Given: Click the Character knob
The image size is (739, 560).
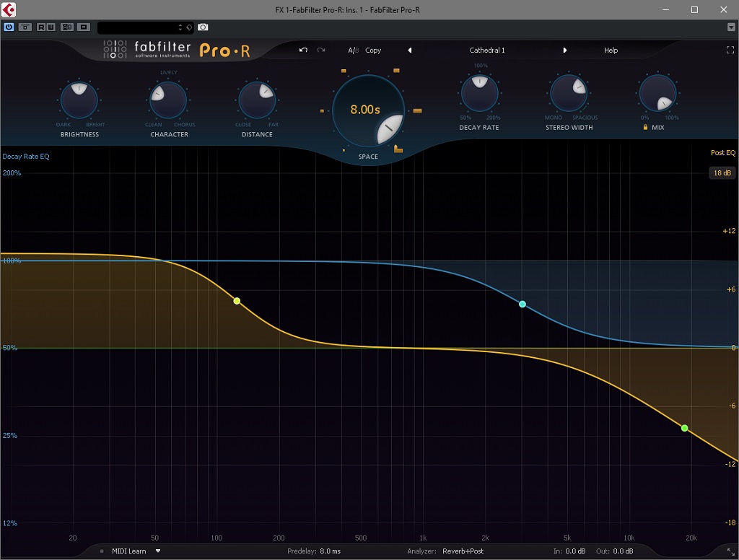Looking at the screenshot, I should click(x=168, y=100).
